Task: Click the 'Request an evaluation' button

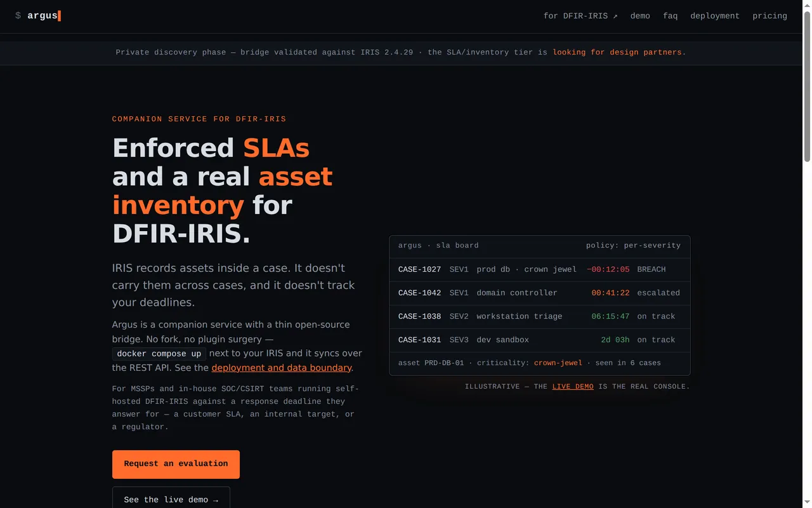Action: tap(176, 464)
